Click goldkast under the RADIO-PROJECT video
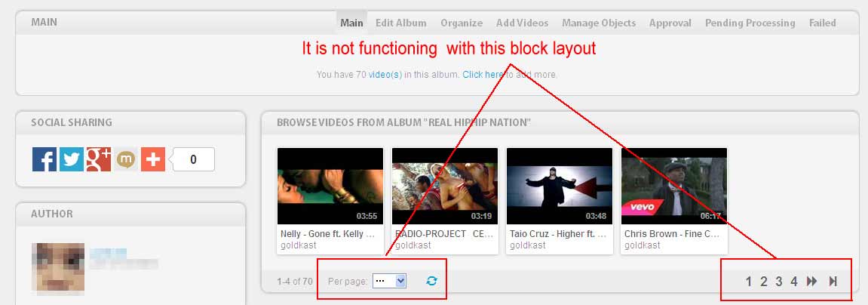 [x=413, y=245]
